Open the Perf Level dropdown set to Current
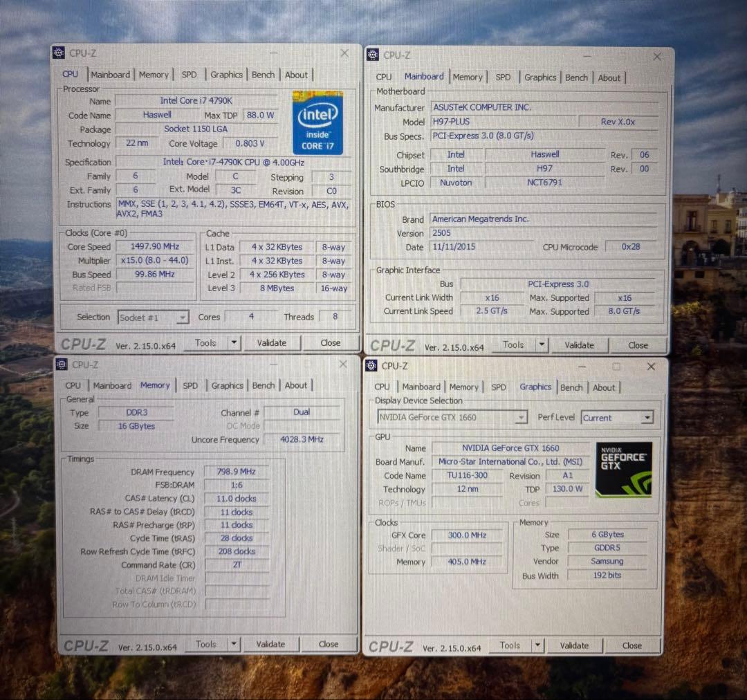Screen dimensions: 747x700 pyautogui.click(x=647, y=417)
